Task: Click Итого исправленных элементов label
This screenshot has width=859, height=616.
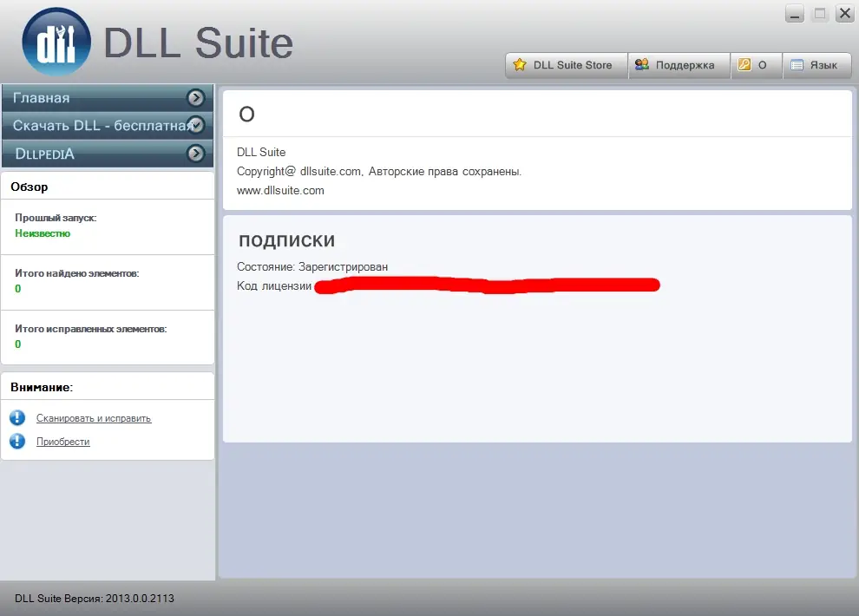Action: [91, 329]
